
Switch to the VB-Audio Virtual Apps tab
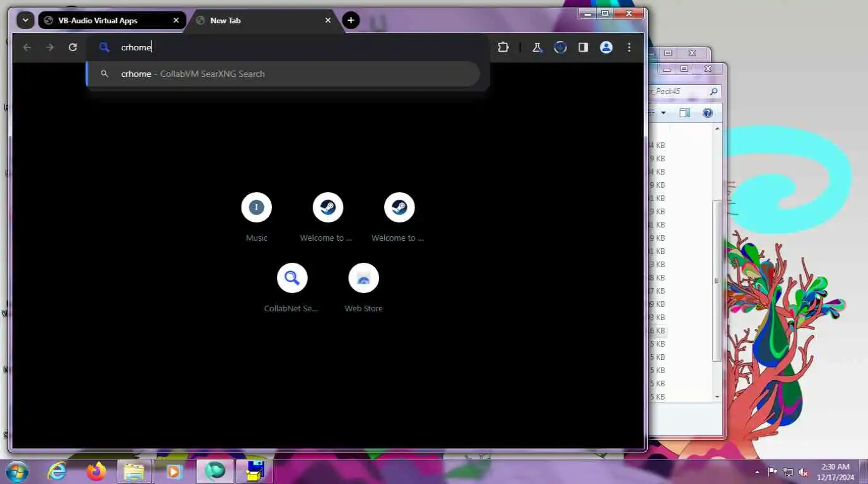[112, 20]
